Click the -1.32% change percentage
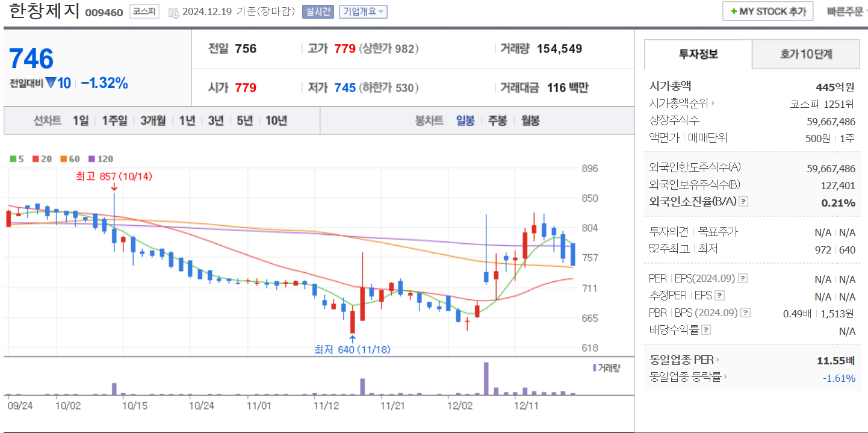Viewport: 868px width, 433px height. click(x=104, y=84)
